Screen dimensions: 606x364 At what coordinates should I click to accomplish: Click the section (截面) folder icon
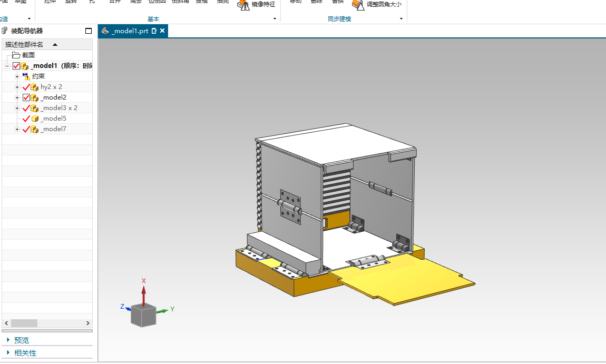click(16, 55)
